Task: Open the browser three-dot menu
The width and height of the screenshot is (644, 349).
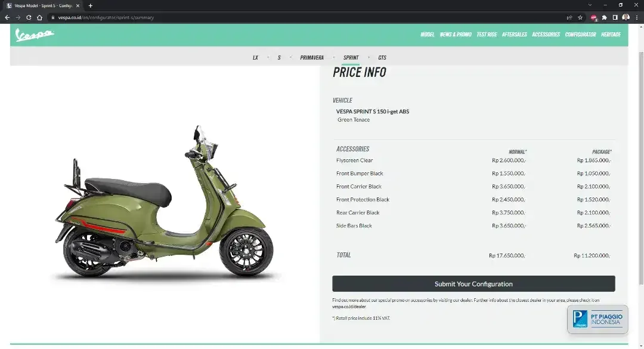Action: pos(637,17)
